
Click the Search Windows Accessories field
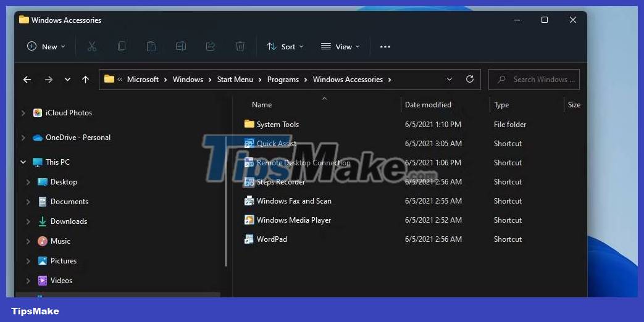click(534, 80)
